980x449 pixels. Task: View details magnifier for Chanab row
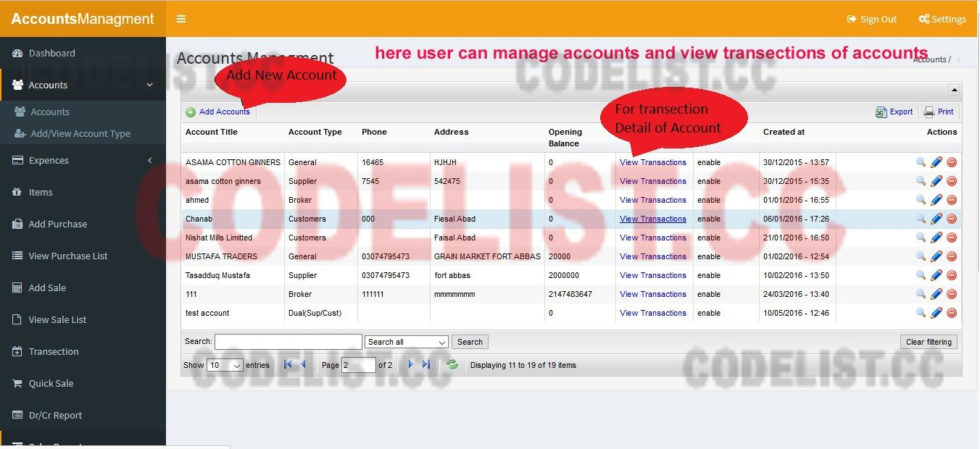tap(921, 219)
